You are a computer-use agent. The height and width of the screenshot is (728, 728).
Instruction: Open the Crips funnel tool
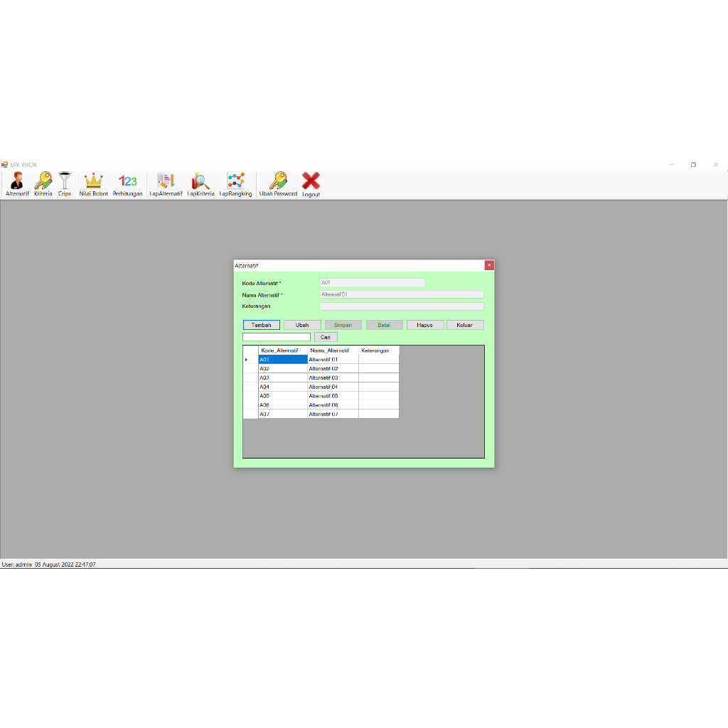coord(63,183)
